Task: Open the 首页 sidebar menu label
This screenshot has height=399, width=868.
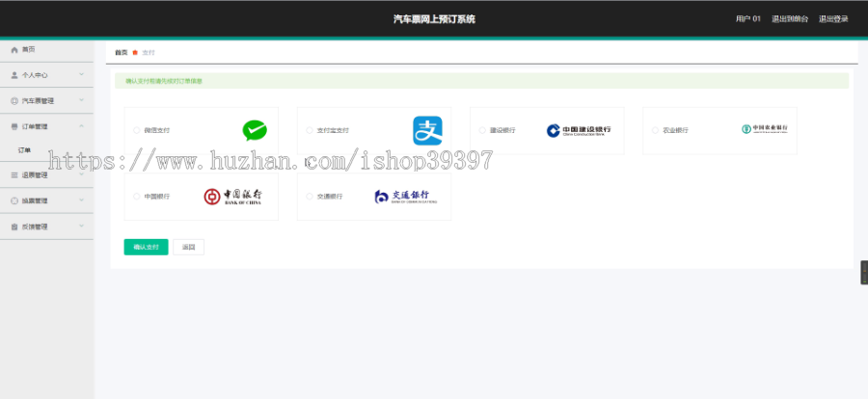Action: [x=28, y=50]
